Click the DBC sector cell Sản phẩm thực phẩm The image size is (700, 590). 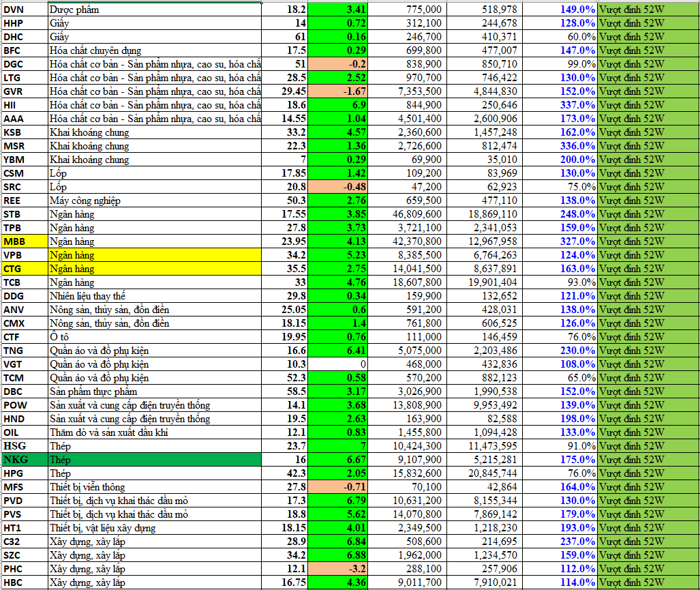click(155, 392)
